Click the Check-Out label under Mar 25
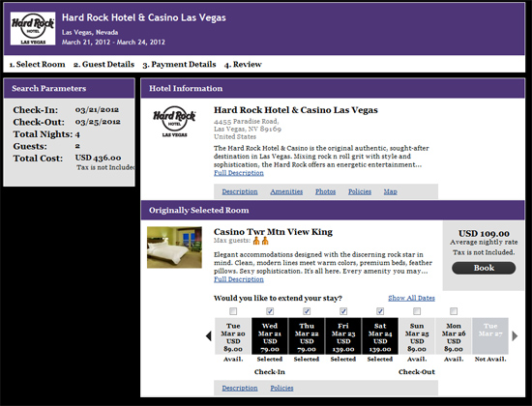This screenshot has width=532, height=406. click(x=417, y=372)
